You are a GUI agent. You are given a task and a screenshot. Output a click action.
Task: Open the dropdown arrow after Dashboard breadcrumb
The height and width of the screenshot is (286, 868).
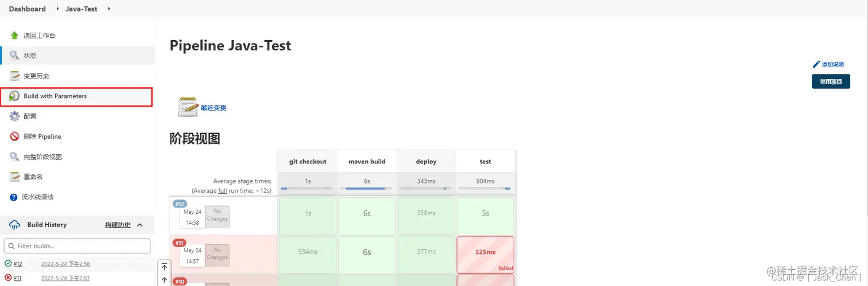click(x=57, y=9)
